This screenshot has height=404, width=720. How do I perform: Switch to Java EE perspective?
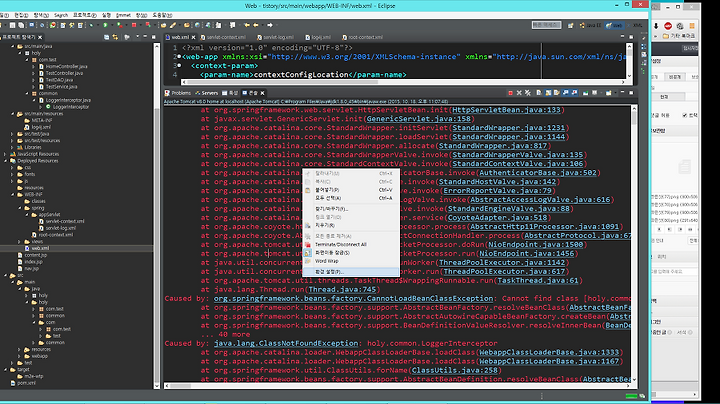pos(591,25)
